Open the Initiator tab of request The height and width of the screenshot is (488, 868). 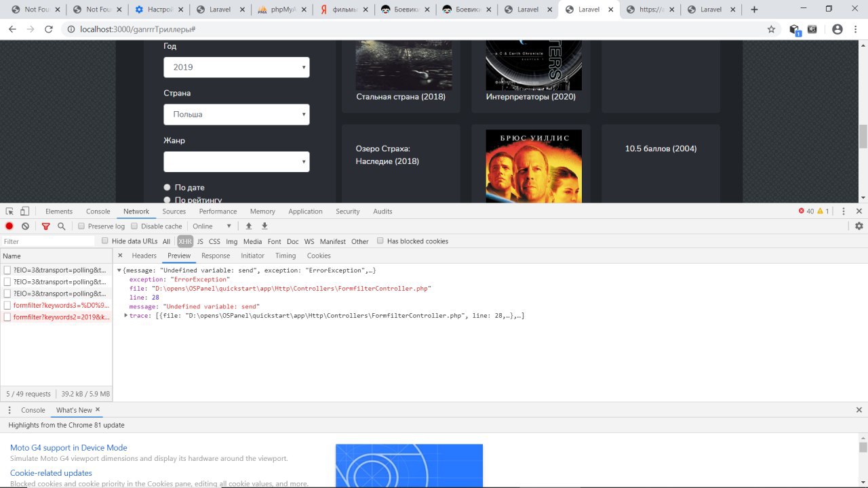[x=252, y=256]
